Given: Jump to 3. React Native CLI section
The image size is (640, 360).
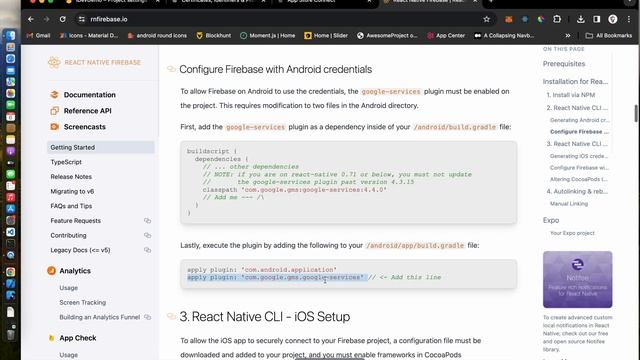Looking at the screenshot, I should point(577,144).
